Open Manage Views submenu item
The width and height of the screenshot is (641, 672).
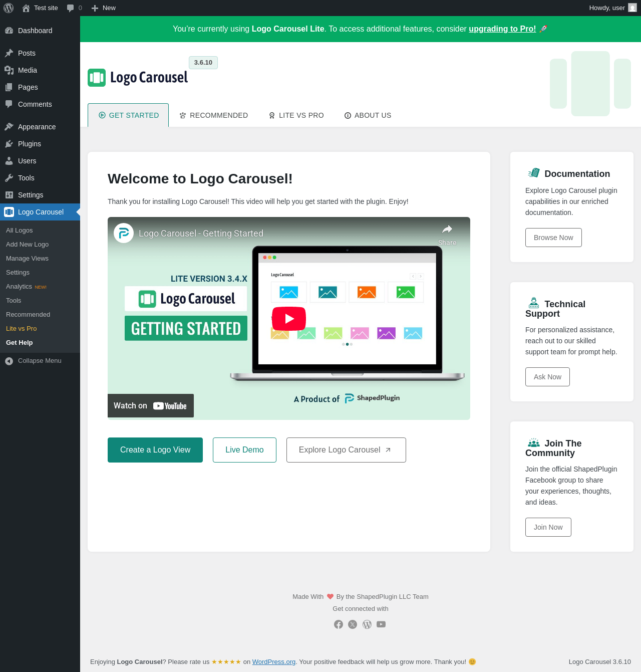40,259
